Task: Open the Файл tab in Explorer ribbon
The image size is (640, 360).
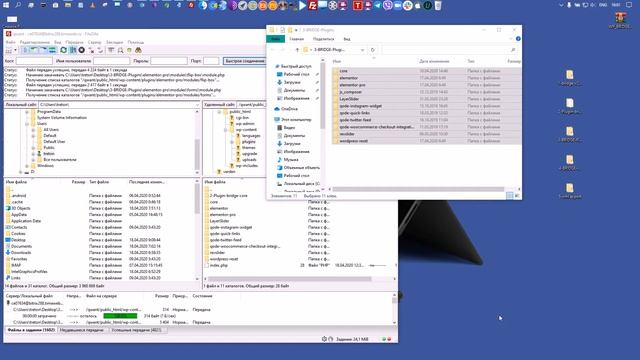Action: click(x=276, y=39)
